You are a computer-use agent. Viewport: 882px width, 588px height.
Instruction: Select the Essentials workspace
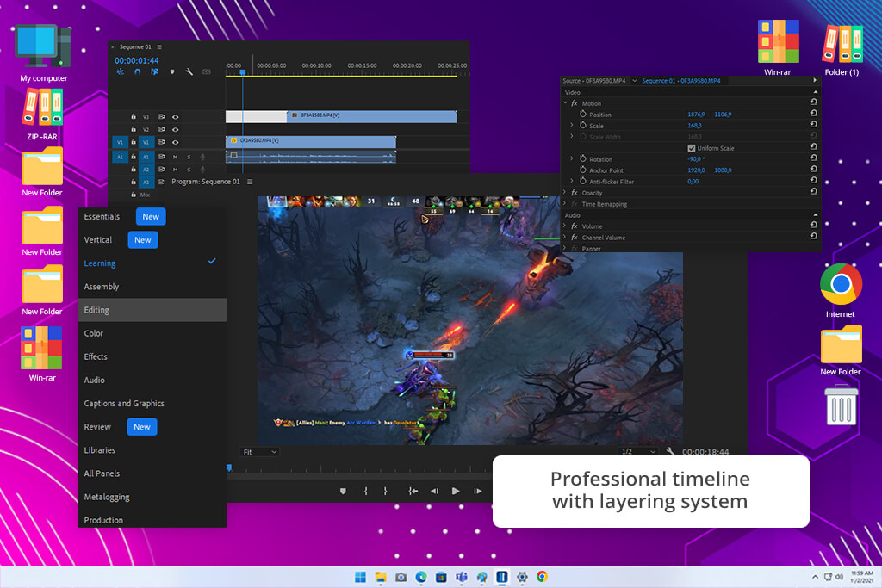tap(102, 216)
